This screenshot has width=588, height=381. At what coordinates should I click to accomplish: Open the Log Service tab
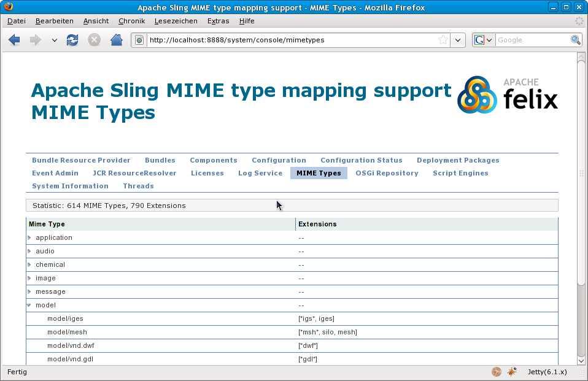click(260, 173)
